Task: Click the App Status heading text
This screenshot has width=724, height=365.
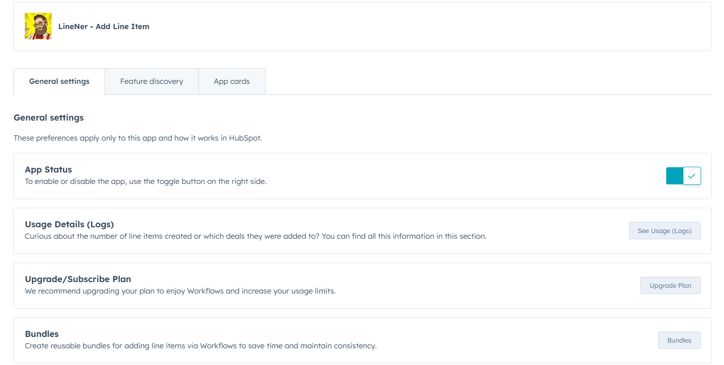Action: 48,170
